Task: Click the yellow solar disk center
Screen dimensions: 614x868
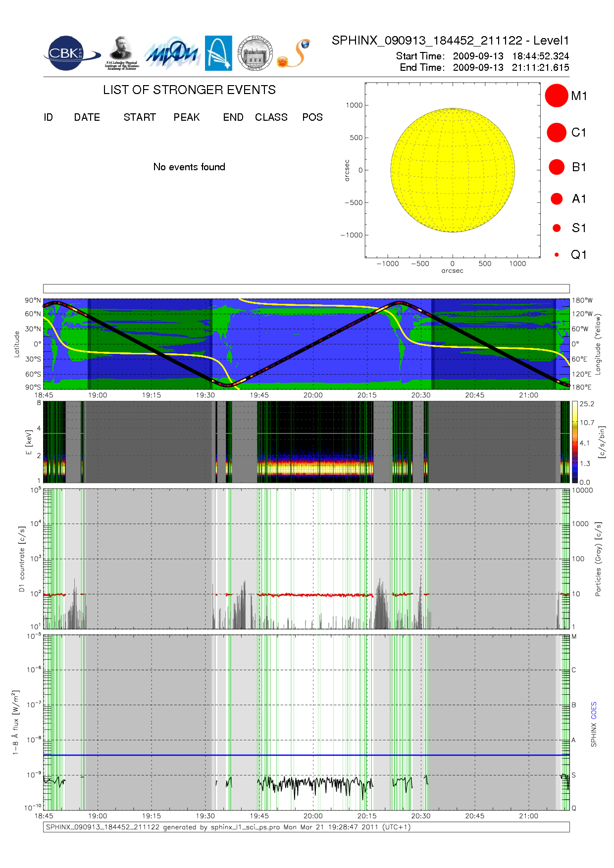Action: point(453,170)
